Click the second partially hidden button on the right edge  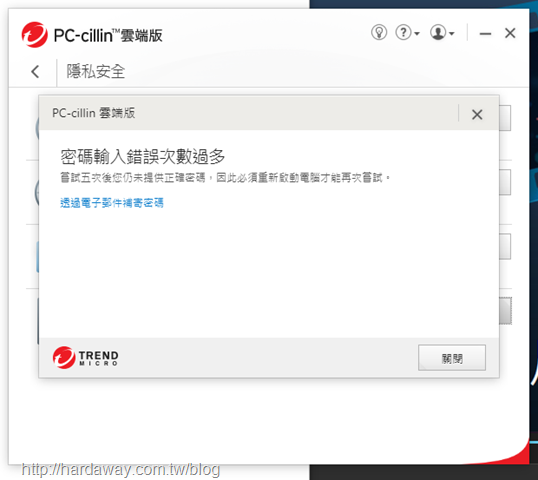click(x=505, y=182)
